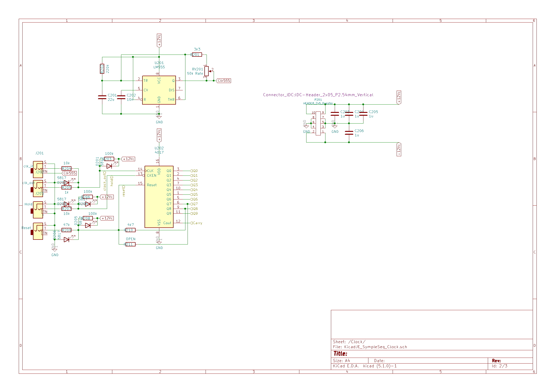This screenshot has width=555, height=392.
Task: Click the Clk555 label beside RV201
Action: (224, 81)
